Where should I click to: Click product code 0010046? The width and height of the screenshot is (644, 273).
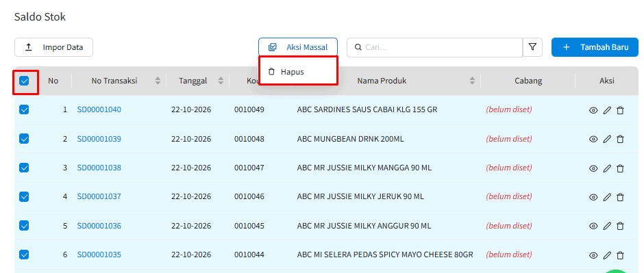249,197
